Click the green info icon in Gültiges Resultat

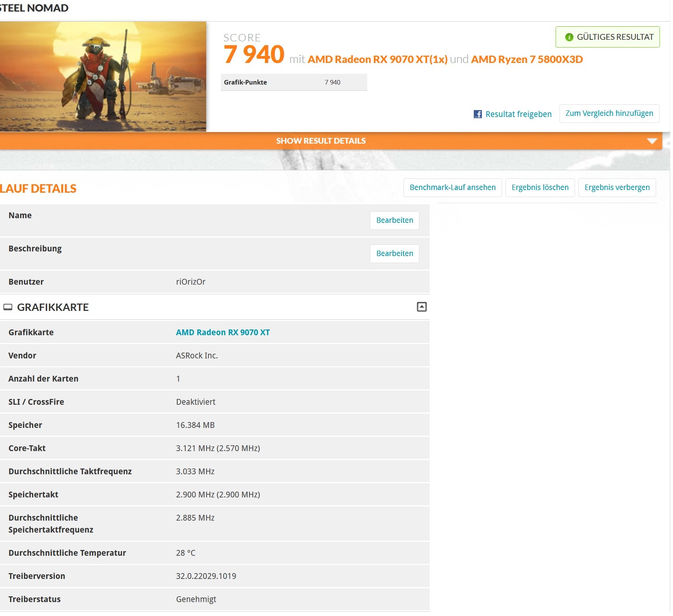tap(569, 37)
